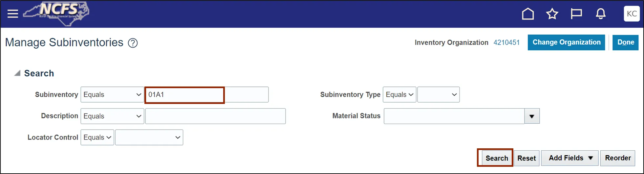Open the Watchlist flag icon
Viewport: 644px width, 174px height.
pos(576,14)
